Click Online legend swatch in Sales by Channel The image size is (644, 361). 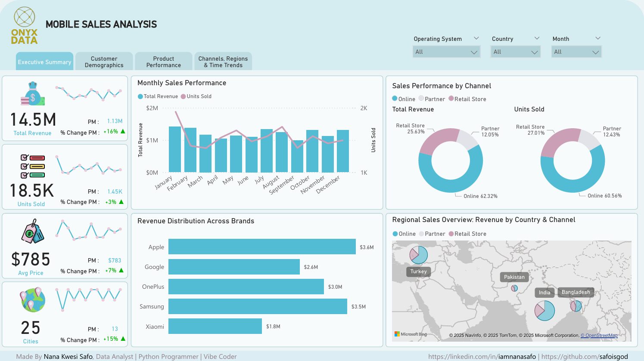pos(395,99)
